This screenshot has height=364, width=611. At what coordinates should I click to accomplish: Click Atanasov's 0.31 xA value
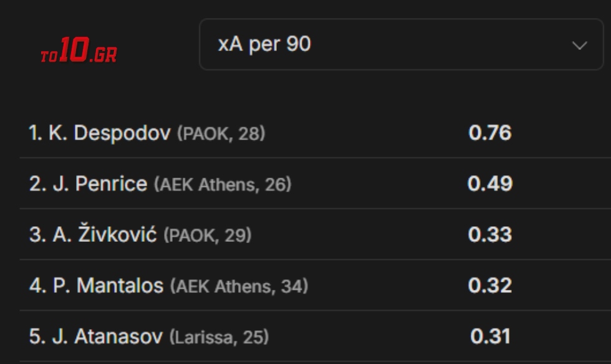[489, 337]
